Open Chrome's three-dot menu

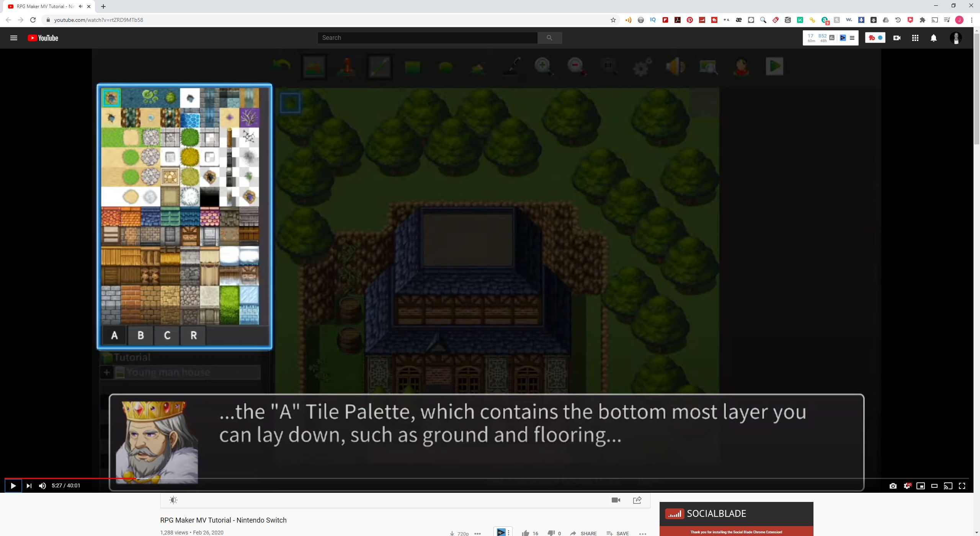click(972, 20)
